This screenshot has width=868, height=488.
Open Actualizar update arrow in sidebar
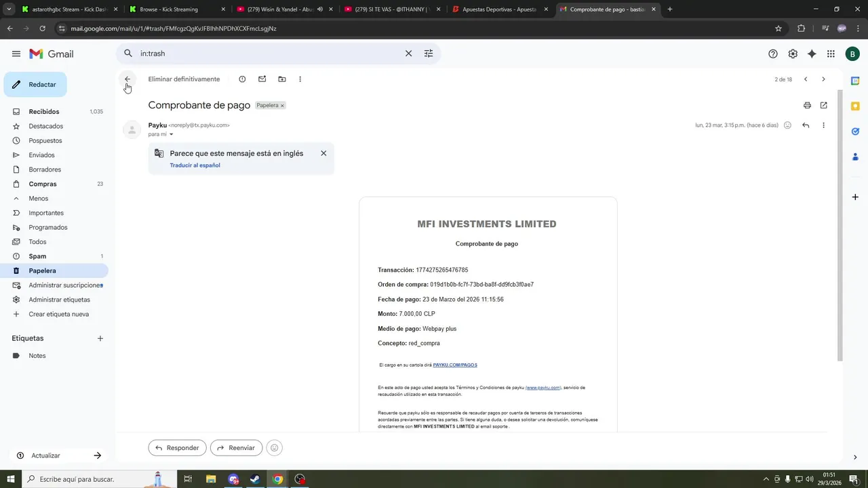(x=97, y=455)
